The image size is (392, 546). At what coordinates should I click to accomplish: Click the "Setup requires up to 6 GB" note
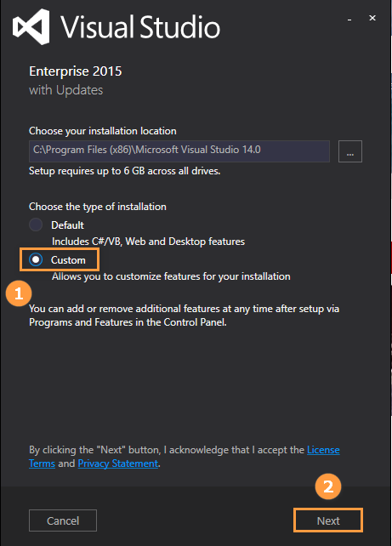click(x=125, y=171)
